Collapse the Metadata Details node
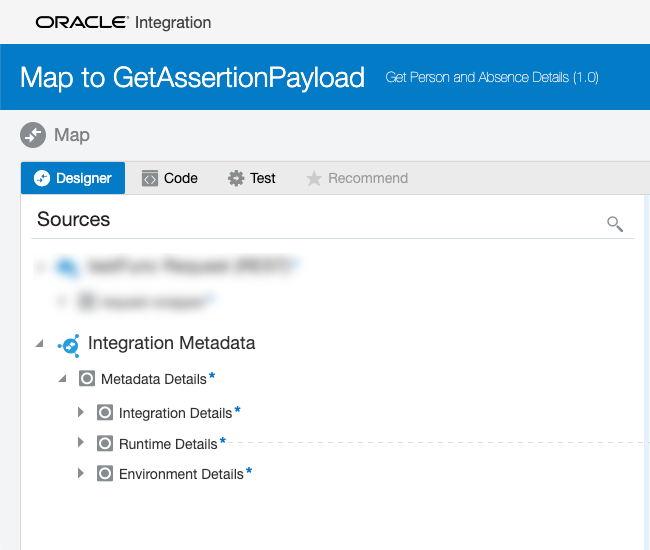Screen dimensions: 650x550 62,379
